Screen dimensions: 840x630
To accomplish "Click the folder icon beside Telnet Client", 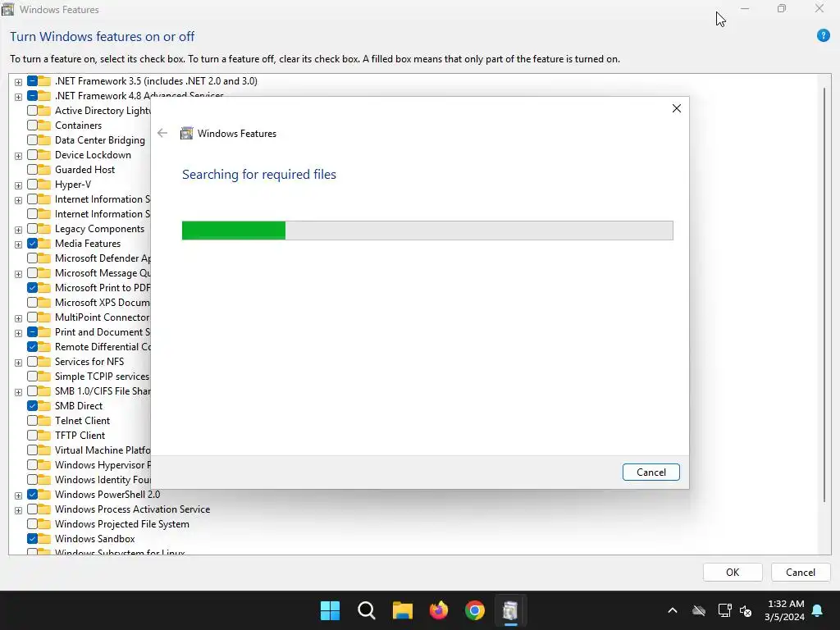I will point(44,421).
